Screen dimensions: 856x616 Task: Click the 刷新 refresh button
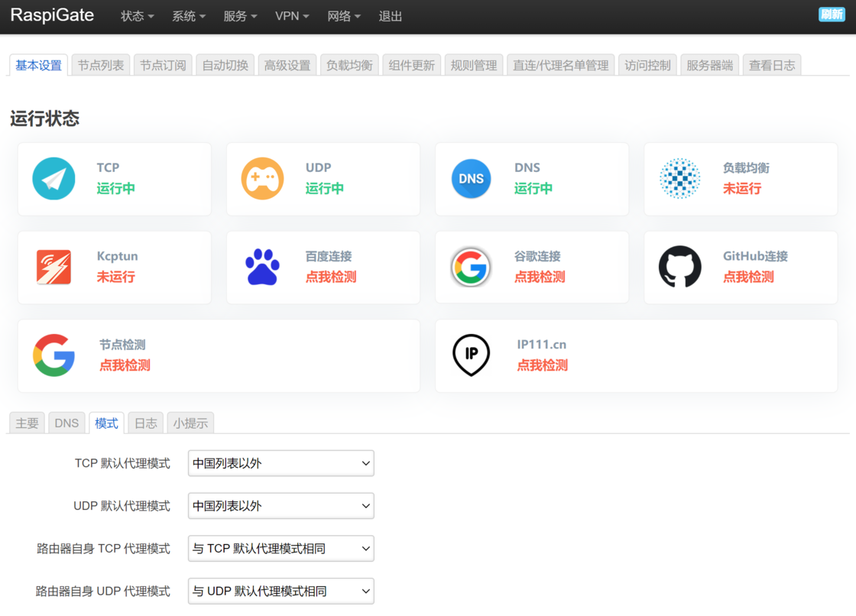(x=832, y=15)
